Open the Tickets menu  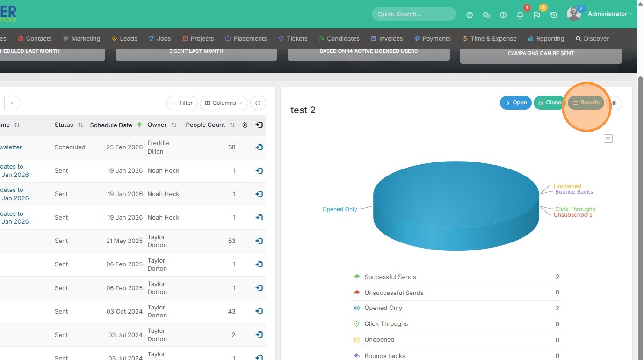[x=293, y=38]
